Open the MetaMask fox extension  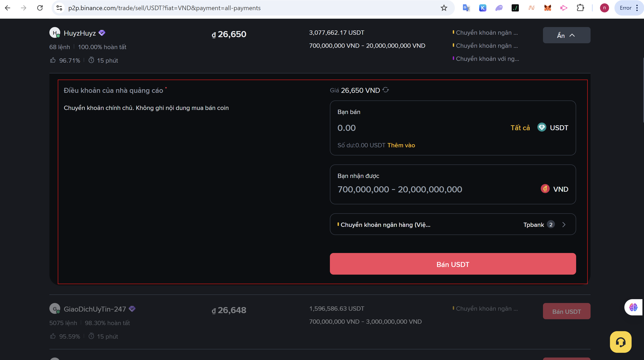(x=547, y=8)
